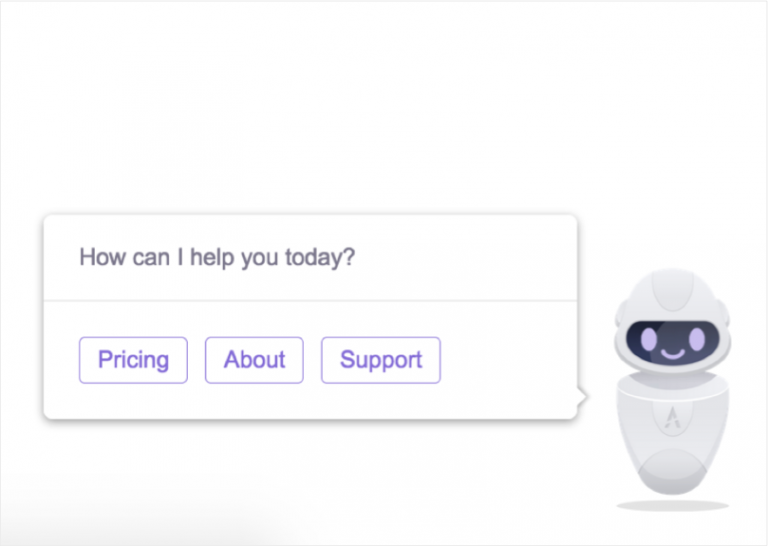Click the "How can I help you today?" message
Image resolution: width=768 pixels, height=546 pixels.
[x=217, y=257]
